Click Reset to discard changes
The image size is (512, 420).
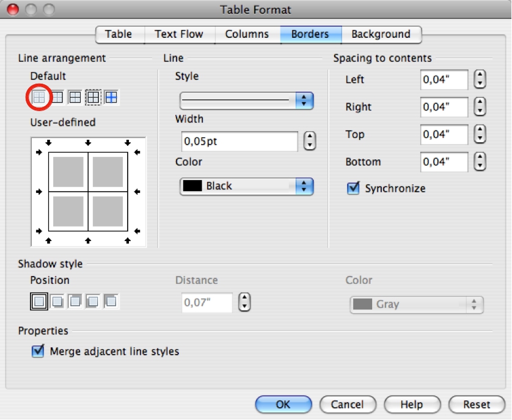tap(477, 404)
